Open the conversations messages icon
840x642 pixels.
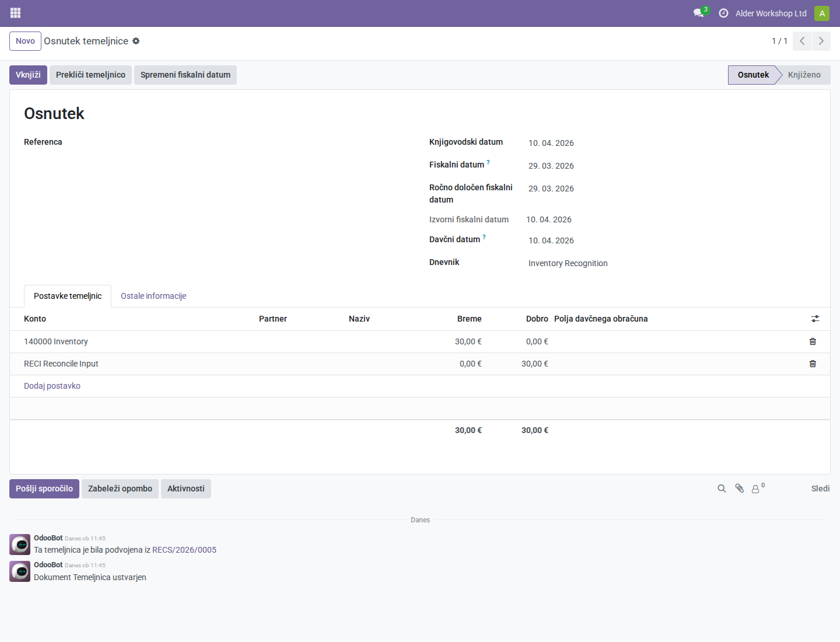(699, 13)
